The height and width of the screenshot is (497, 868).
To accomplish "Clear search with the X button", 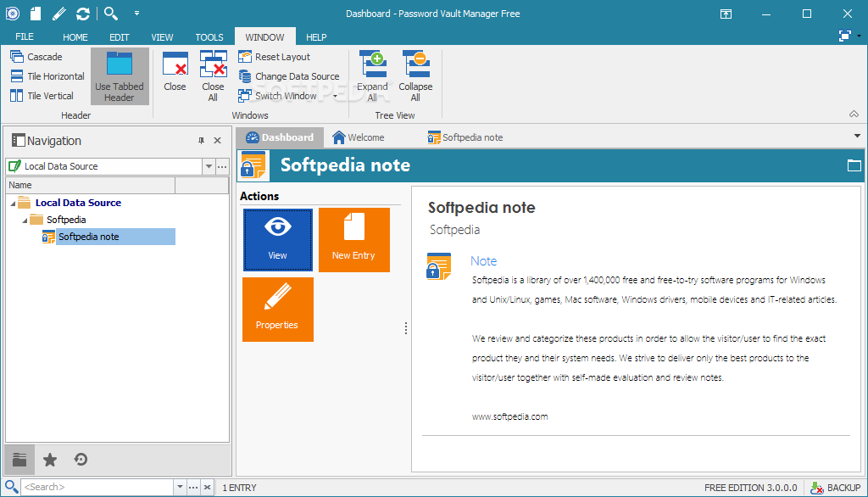I will [x=207, y=487].
